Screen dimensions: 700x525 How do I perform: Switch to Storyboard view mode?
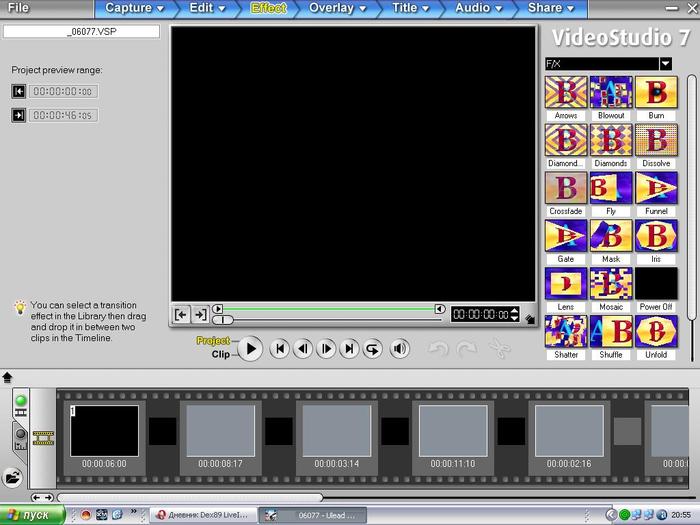click(x=21, y=404)
